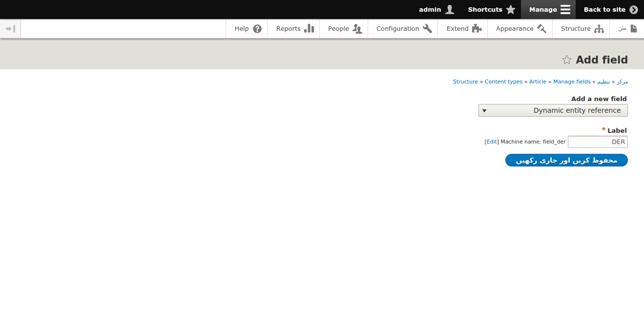Click into the Label text field
Screen dimensions: 644x311
[598, 142]
